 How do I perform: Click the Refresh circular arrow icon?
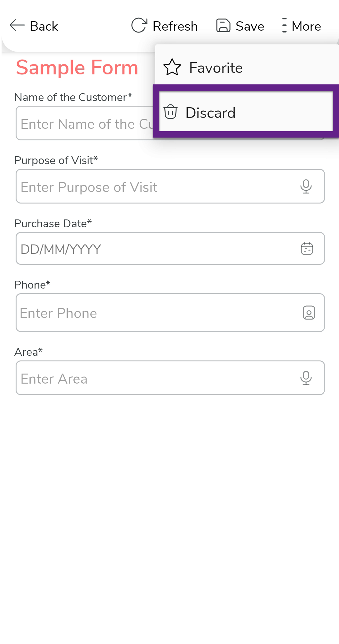pos(139,25)
